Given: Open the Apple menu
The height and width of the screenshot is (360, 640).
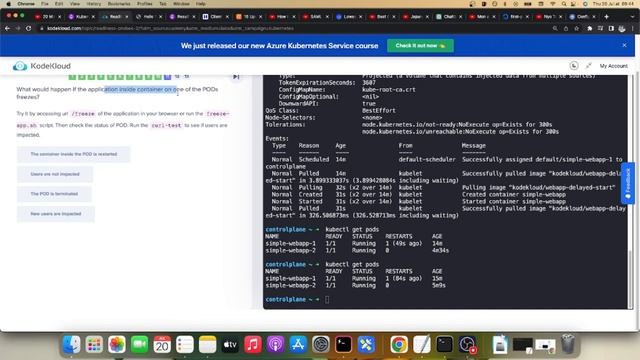Looking at the screenshot, I should pos(8,4).
